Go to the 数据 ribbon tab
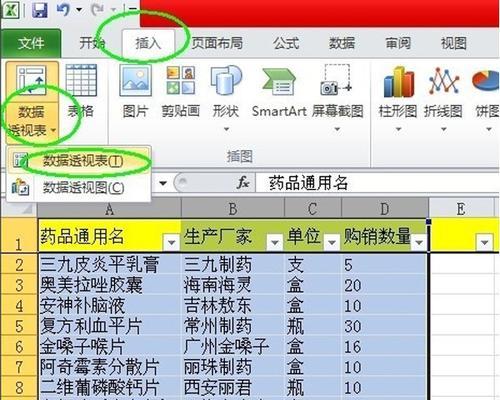 (x=342, y=43)
